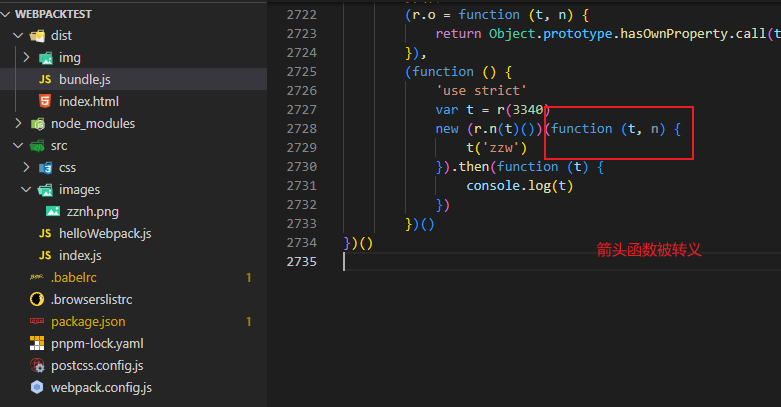Click the css folder icon

pos(45,168)
